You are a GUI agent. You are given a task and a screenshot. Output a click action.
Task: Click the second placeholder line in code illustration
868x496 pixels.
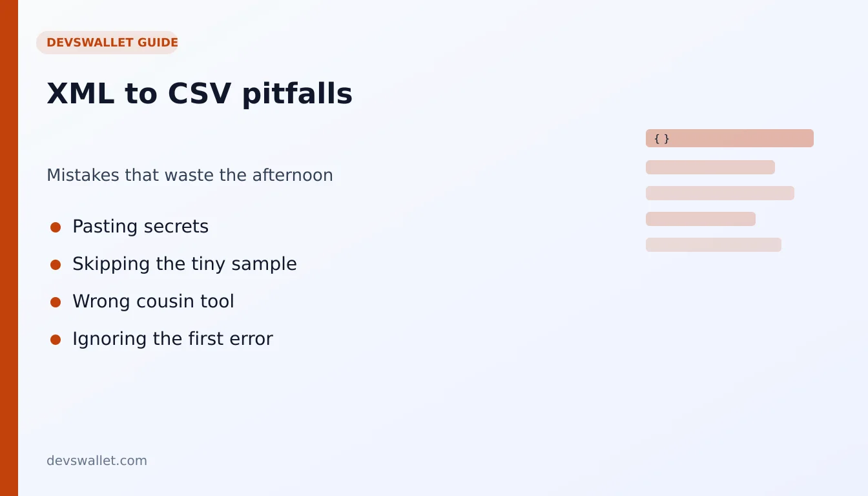coord(720,193)
